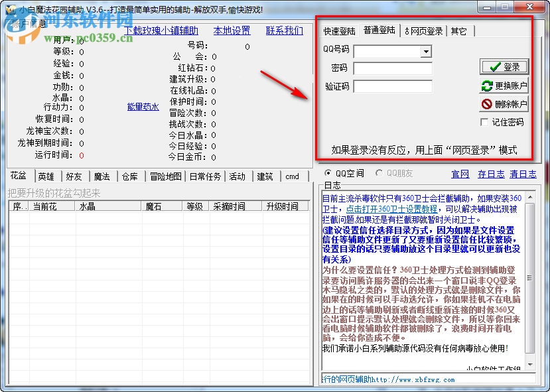550x392 pixels.
Task: Click the 存日志 save log link
Action: coord(491,174)
